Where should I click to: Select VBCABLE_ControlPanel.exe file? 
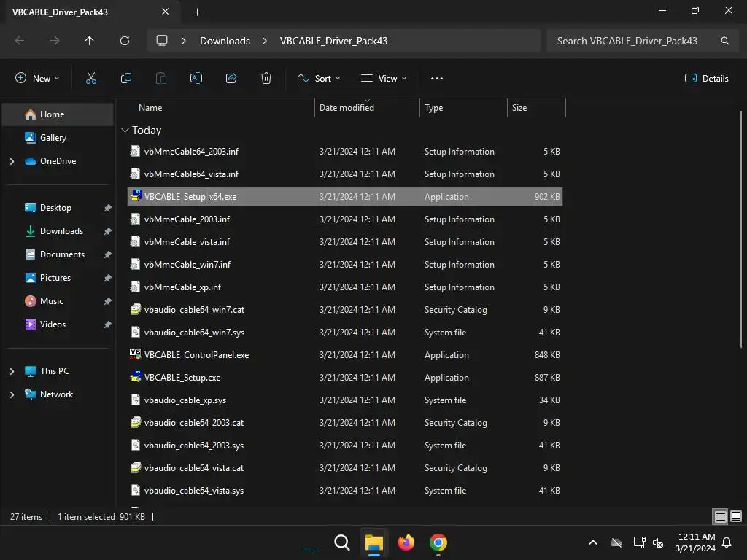click(x=345, y=355)
